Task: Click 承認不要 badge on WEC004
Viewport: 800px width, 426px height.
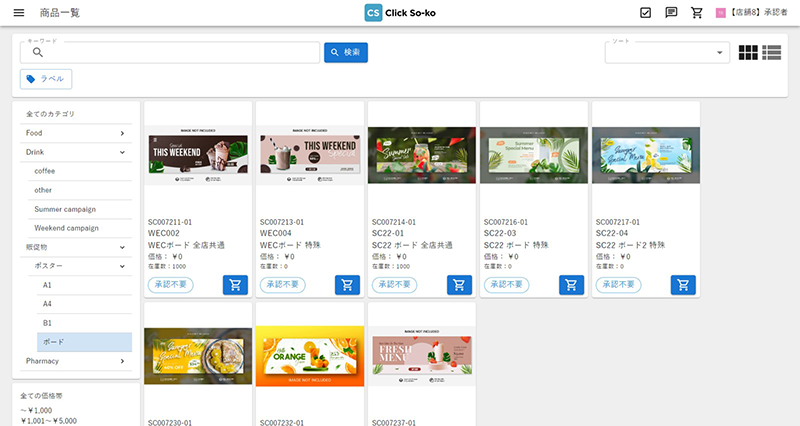Action: click(x=283, y=285)
